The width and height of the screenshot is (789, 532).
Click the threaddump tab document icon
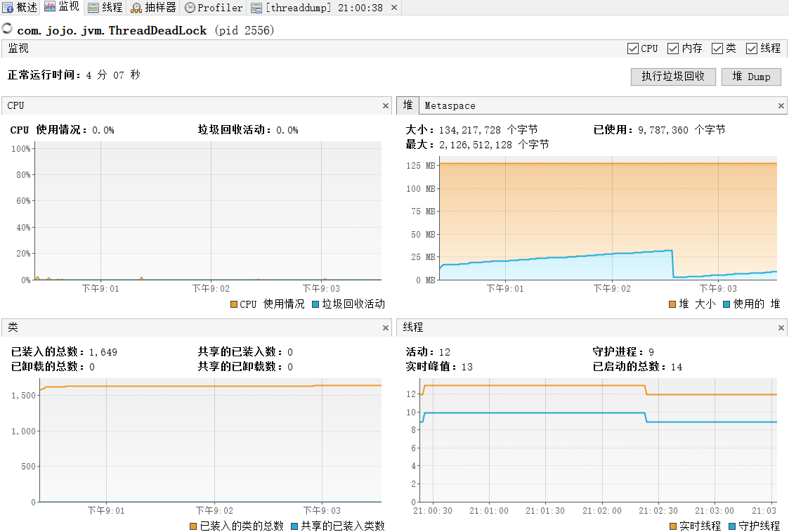[256, 8]
